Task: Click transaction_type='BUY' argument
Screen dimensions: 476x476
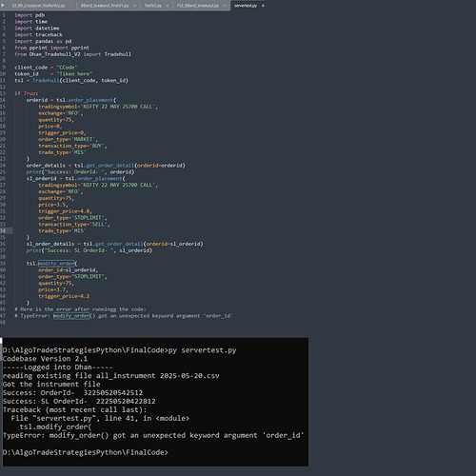Action: [x=72, y=146]
